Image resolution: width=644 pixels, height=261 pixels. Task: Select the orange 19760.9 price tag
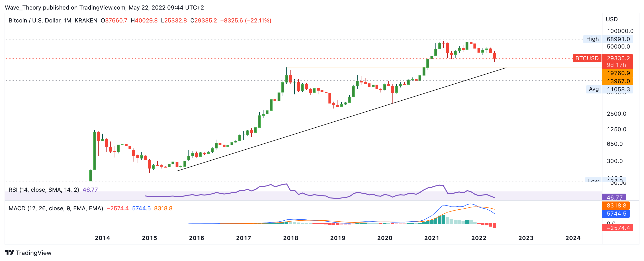coord(617,73)
